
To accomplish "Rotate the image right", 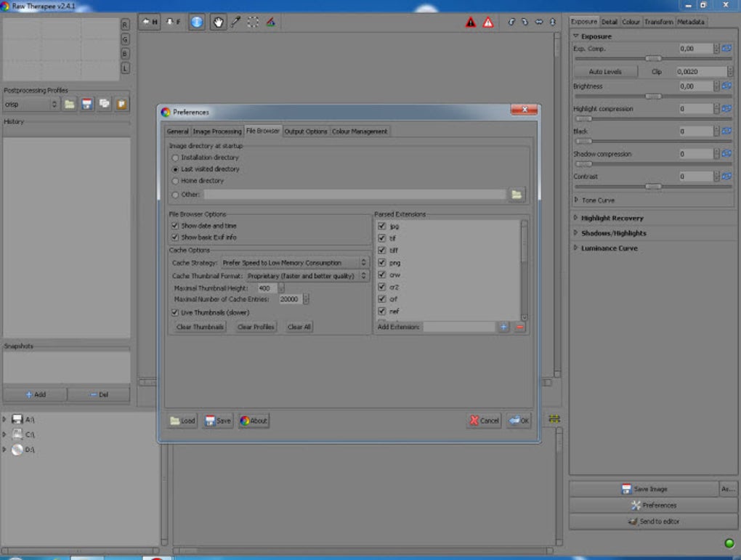I will (x=525, y=22).
